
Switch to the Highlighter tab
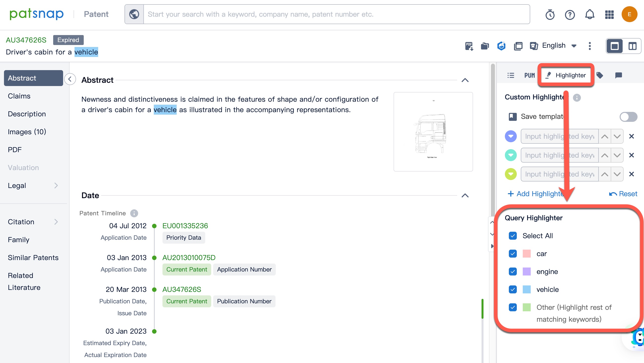click(566, 75)
